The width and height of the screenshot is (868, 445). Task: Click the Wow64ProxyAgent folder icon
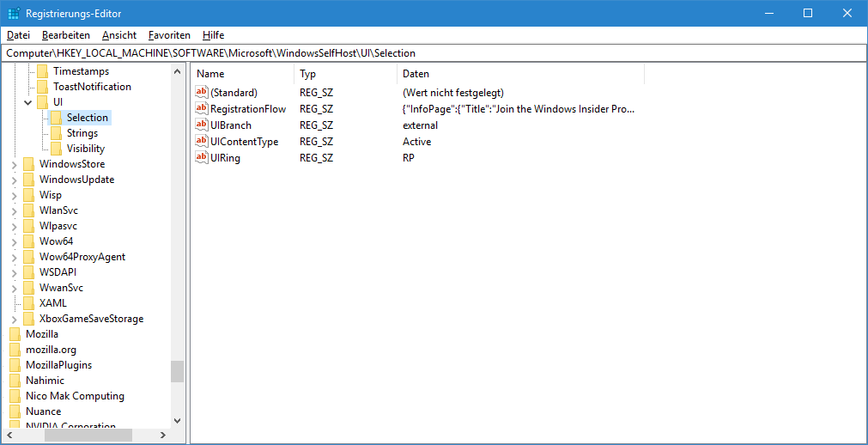click(x=29, y=257)
